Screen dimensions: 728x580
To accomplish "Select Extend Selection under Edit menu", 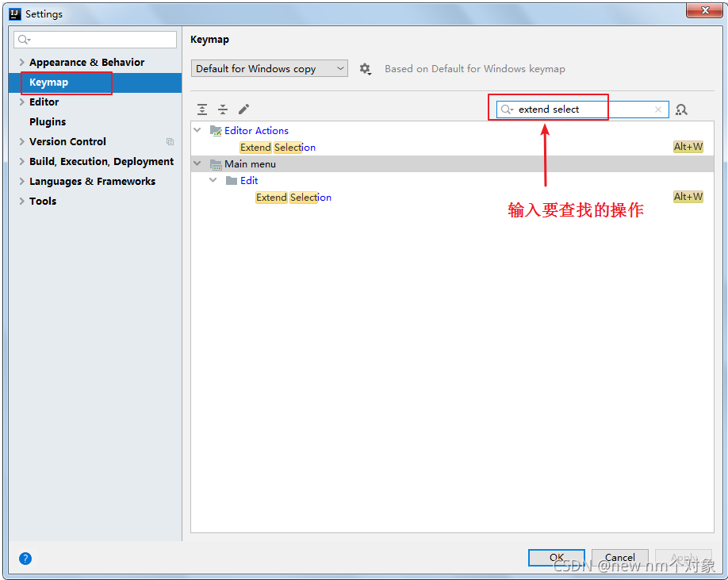I will [x=293, y=198].
